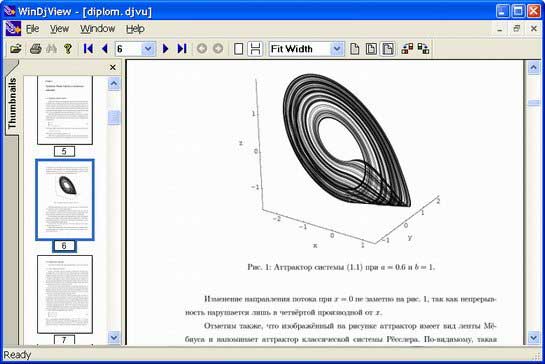Click the page number field showing 6
This screenshot has height=364, width=545.
[129, 49]
